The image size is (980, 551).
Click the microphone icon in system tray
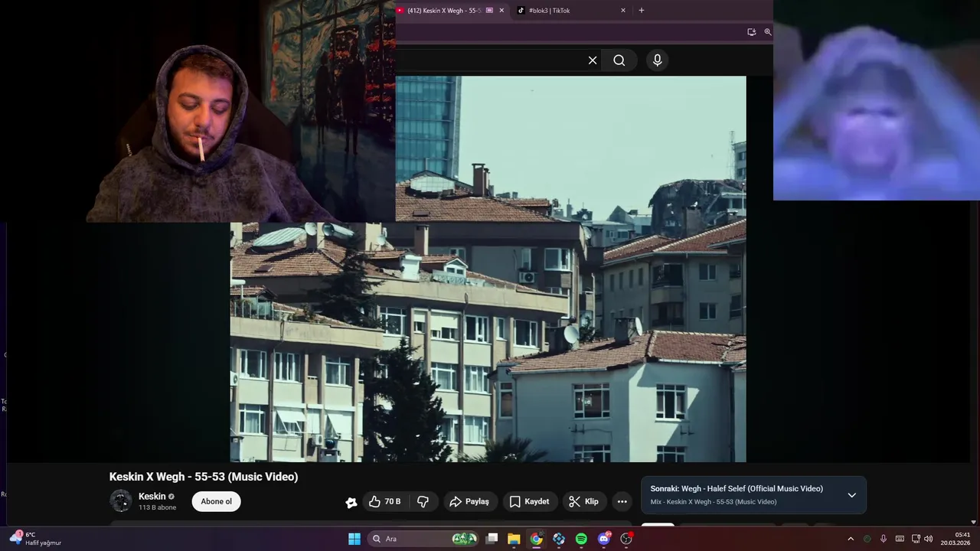pyautogui.click(x=884, y=539)
